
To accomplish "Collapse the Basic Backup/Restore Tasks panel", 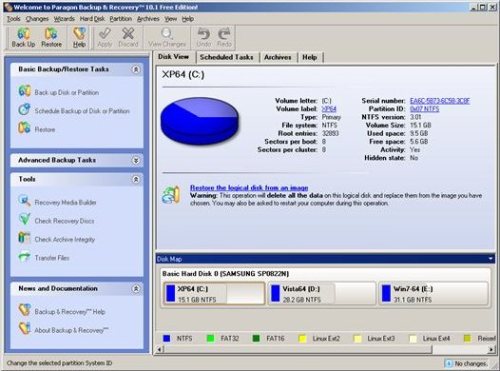I will [136, 69].
